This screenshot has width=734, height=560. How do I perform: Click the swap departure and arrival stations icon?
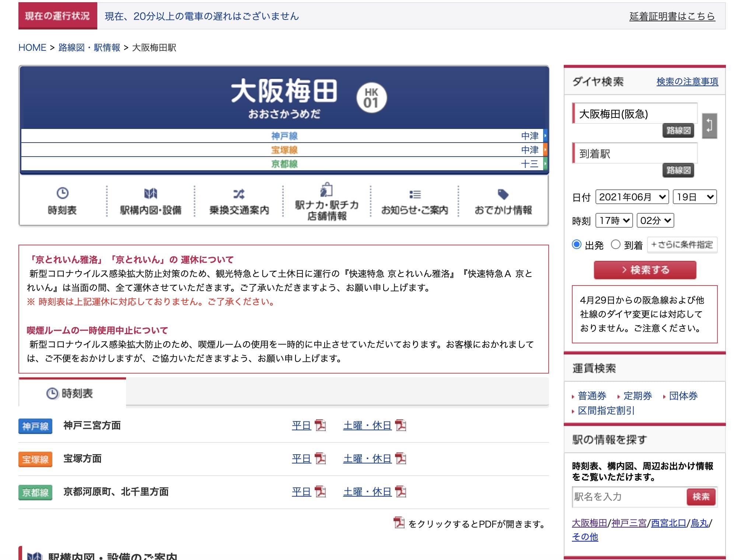click(709, 126)
